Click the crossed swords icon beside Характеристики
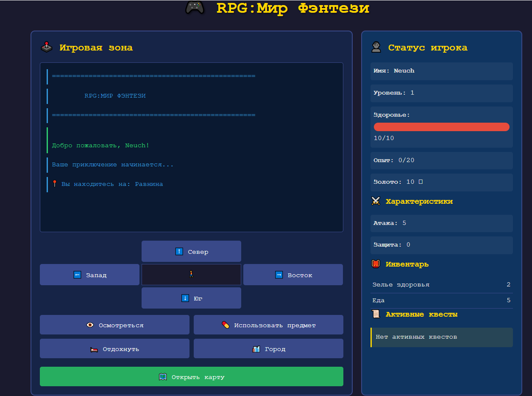 click(376, 201)
